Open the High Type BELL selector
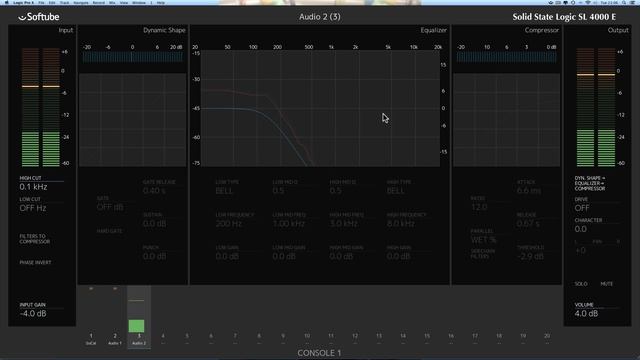This screenshot has width=640, height=360. (396, 191)
